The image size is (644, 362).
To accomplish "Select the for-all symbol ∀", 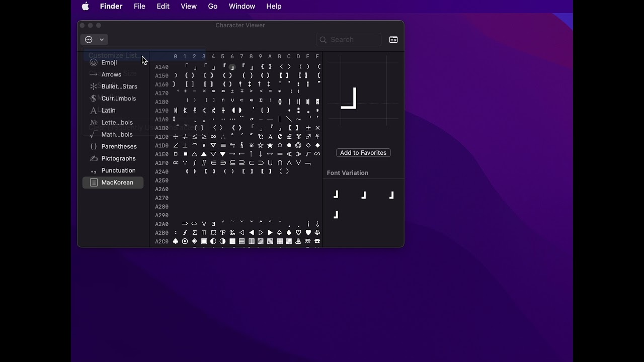I will (204, 224).
